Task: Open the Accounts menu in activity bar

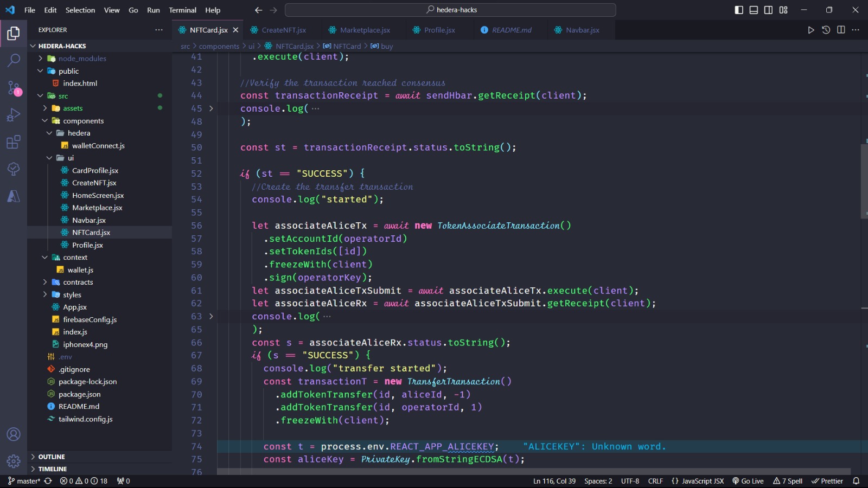Action: click(x=14, y=434)
